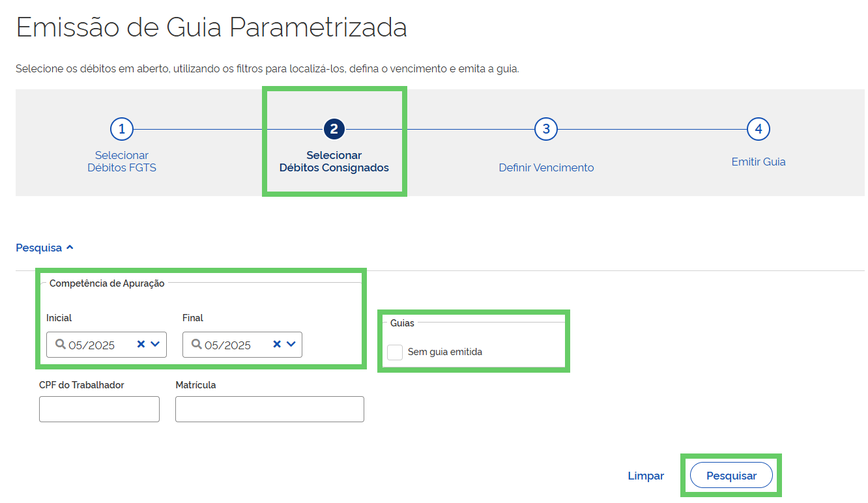Click the Pesquisar button

[731, 476]
